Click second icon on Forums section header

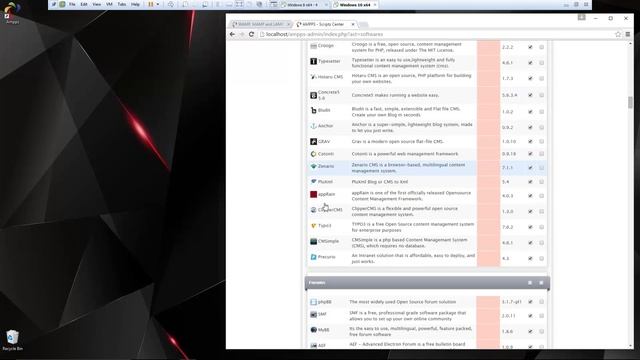tap(541, 282)
